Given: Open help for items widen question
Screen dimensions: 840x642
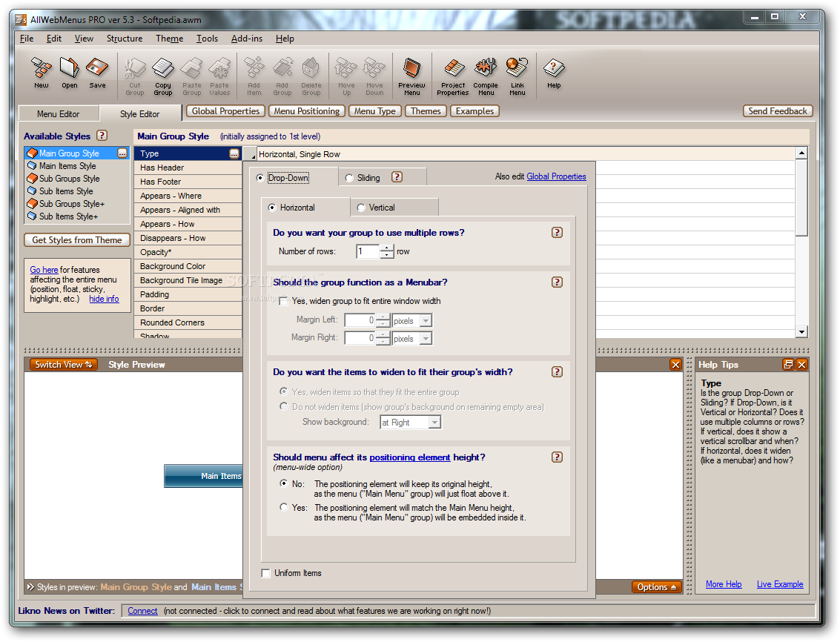Looking at the screenshot, I should (x=557, y=371).
